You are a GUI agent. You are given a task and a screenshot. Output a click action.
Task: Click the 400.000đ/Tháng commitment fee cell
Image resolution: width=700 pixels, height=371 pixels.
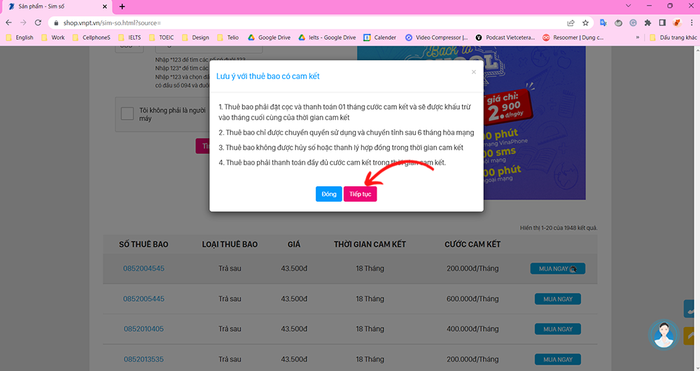(x=472, y=329)
